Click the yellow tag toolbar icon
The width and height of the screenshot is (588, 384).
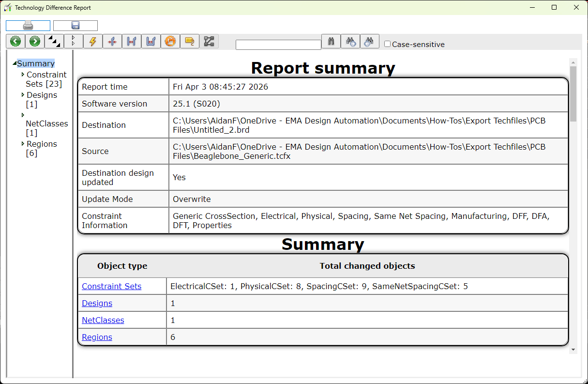190,41
